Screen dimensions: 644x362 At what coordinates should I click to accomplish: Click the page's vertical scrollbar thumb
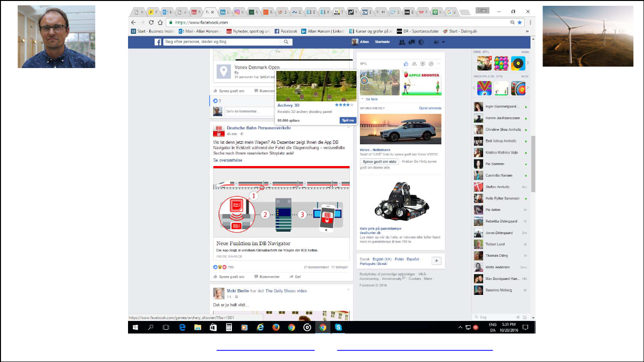533,164
